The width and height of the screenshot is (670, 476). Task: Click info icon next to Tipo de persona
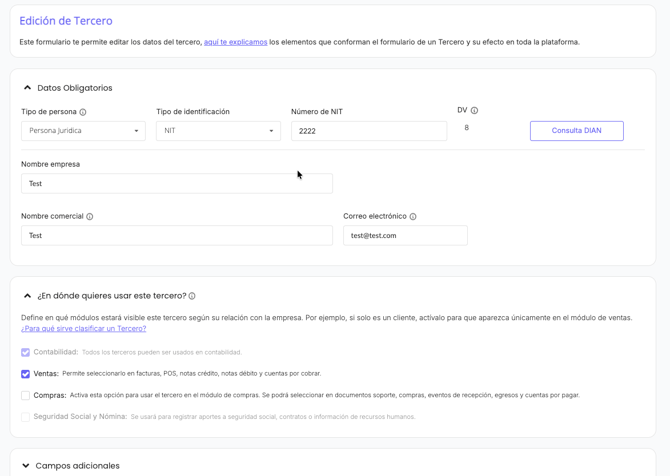click(x=83, y=112)
